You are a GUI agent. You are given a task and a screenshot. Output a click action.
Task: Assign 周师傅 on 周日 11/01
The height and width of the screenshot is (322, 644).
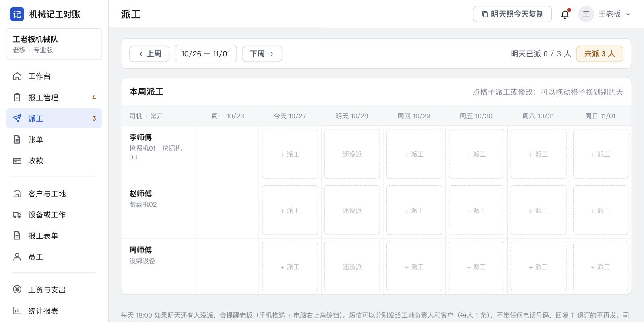click(601, 267)
